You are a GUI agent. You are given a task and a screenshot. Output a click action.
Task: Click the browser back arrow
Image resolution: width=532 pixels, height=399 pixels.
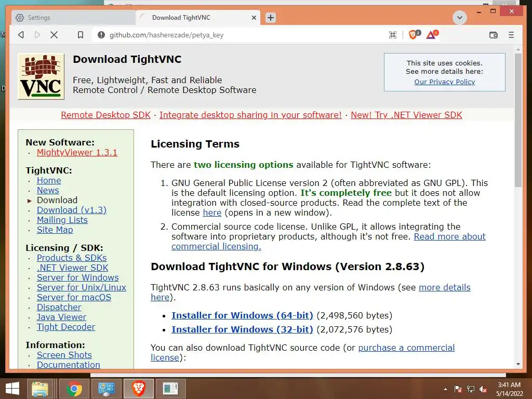click(x=21, y=35)
